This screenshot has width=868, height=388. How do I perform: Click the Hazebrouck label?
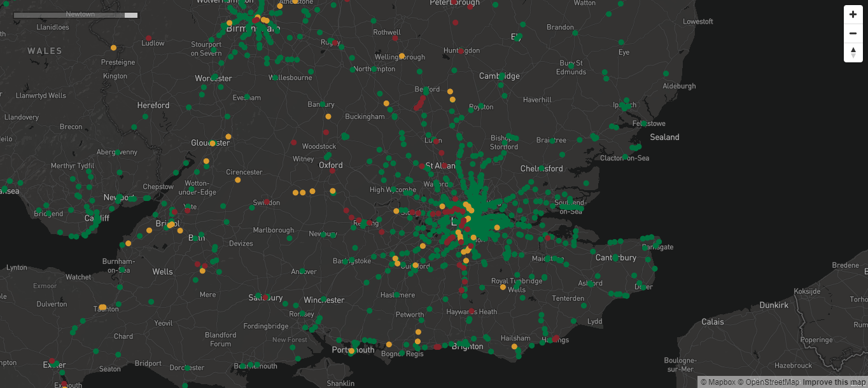[x=794, y=365]
